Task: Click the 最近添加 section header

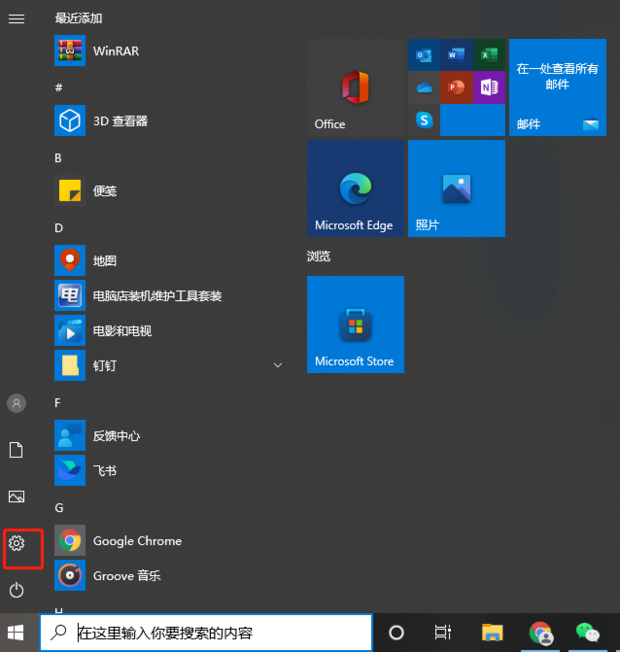Action: (79, 18)
